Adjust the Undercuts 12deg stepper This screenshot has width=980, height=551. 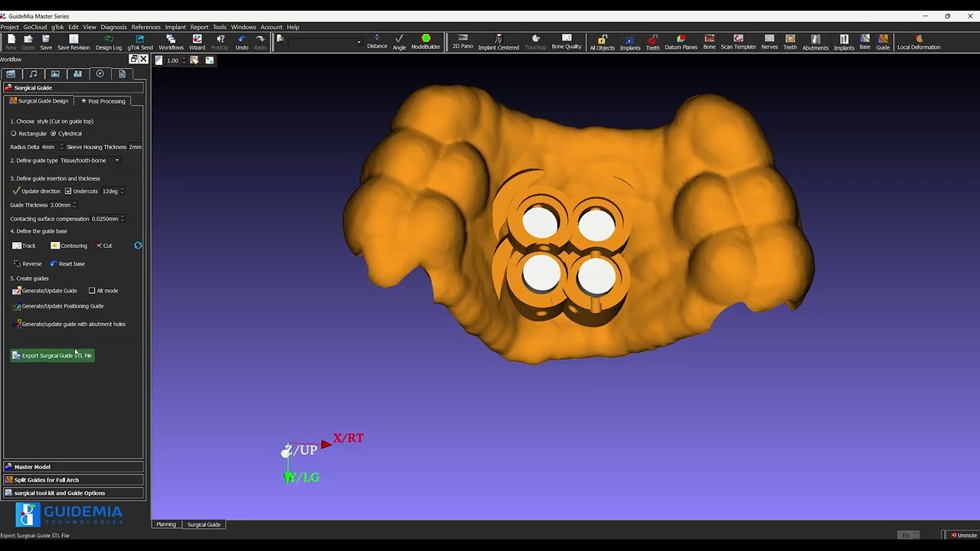tap(122, 191)
